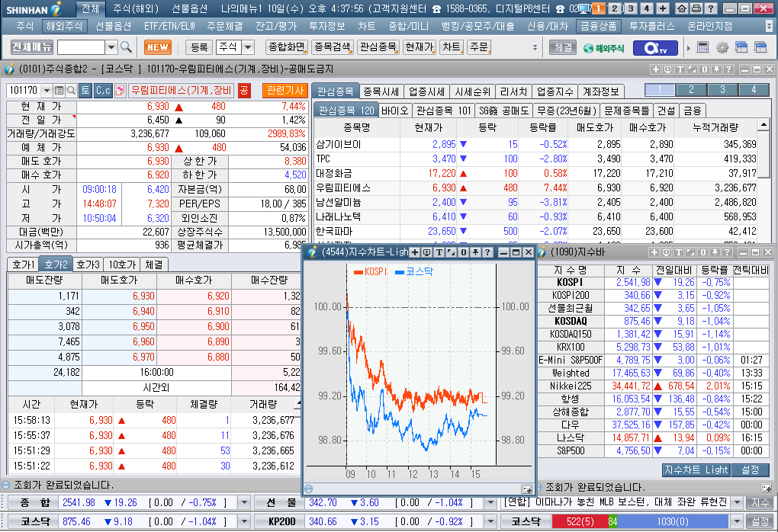The width and height of the screenshot is (778, 532).
Task: Select group button 1 in 관심종목 panel
Action: click(x=660, y=90)
